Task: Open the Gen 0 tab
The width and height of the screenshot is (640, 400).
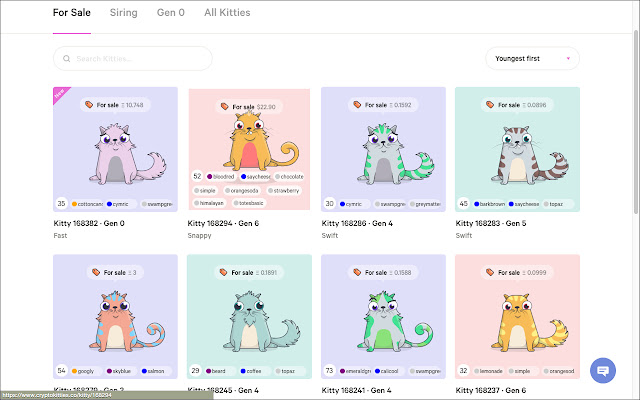Action: tap(171, 13)
